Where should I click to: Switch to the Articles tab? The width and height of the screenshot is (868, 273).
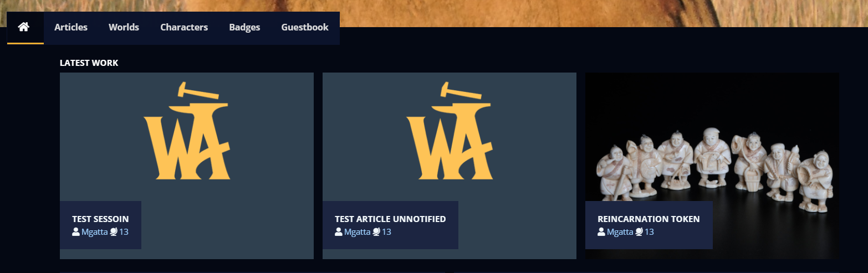(71, 27)
